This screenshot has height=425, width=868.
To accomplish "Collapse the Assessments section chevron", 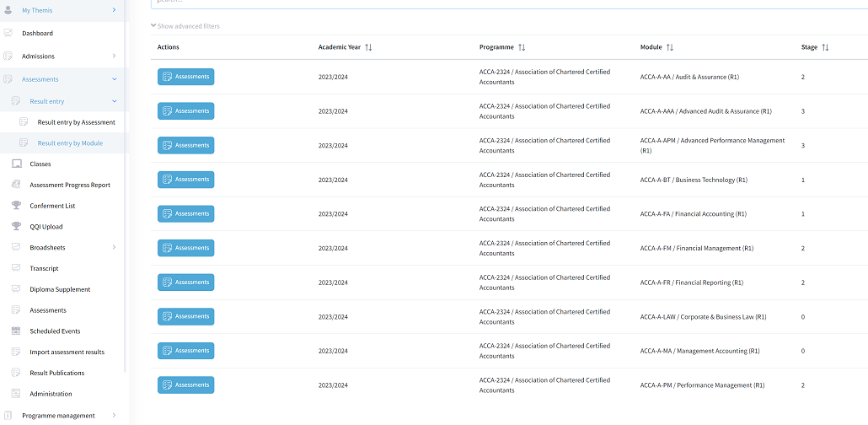I will click(x=115, y=79).
